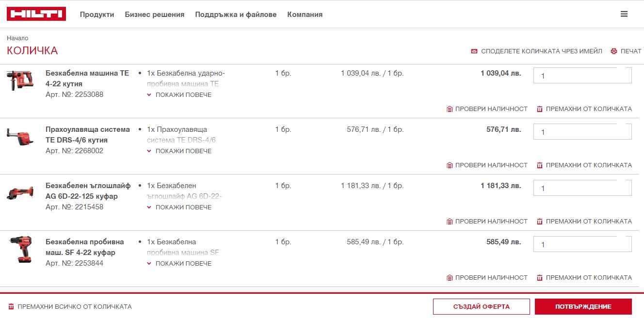
Task: Open the Продукти menu
Action: tap(97, 15)
